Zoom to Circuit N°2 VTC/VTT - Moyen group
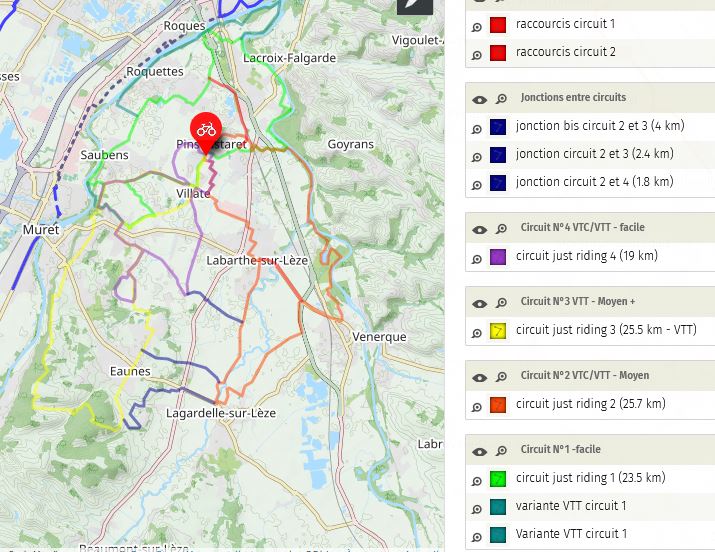 501,377
